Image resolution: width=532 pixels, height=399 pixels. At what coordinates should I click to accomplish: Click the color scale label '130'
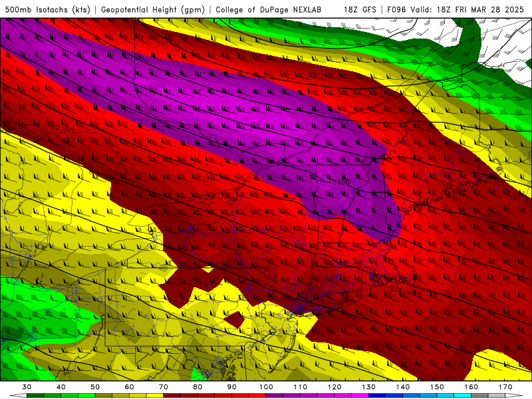pyautogui.click(x=369, y=387)
